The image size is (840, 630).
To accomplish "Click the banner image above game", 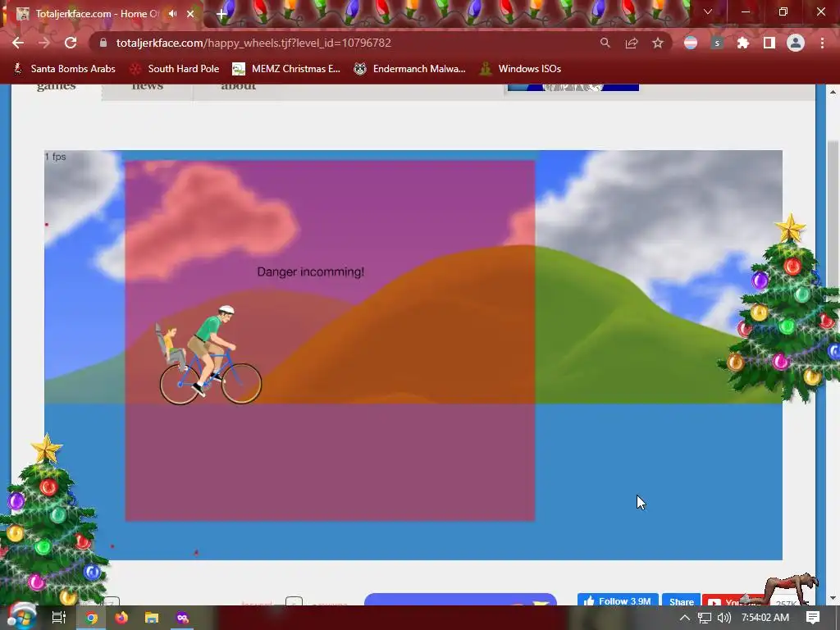I will [573, 87].
